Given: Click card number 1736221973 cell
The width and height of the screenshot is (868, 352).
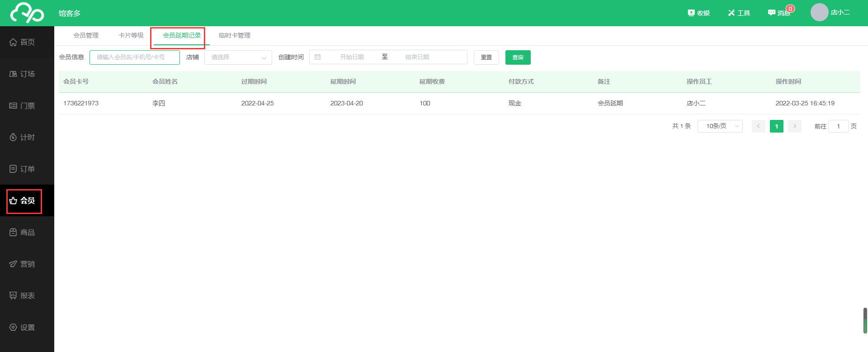Looking at the screenshot, I should (81, 103).
